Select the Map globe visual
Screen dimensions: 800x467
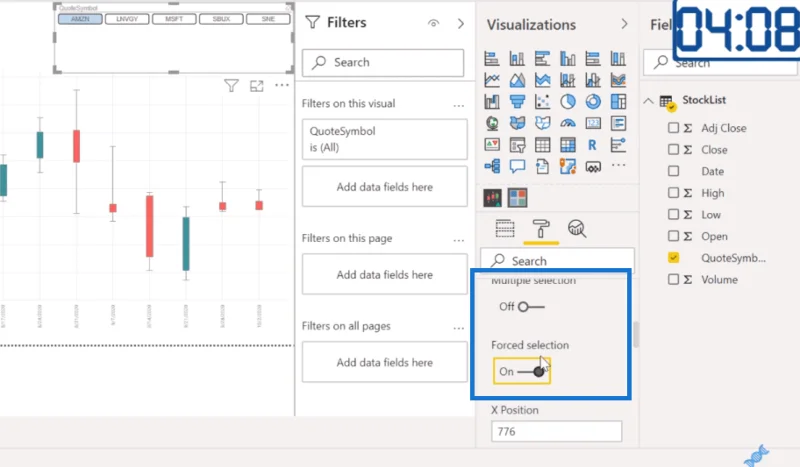[x=492, y=123]
